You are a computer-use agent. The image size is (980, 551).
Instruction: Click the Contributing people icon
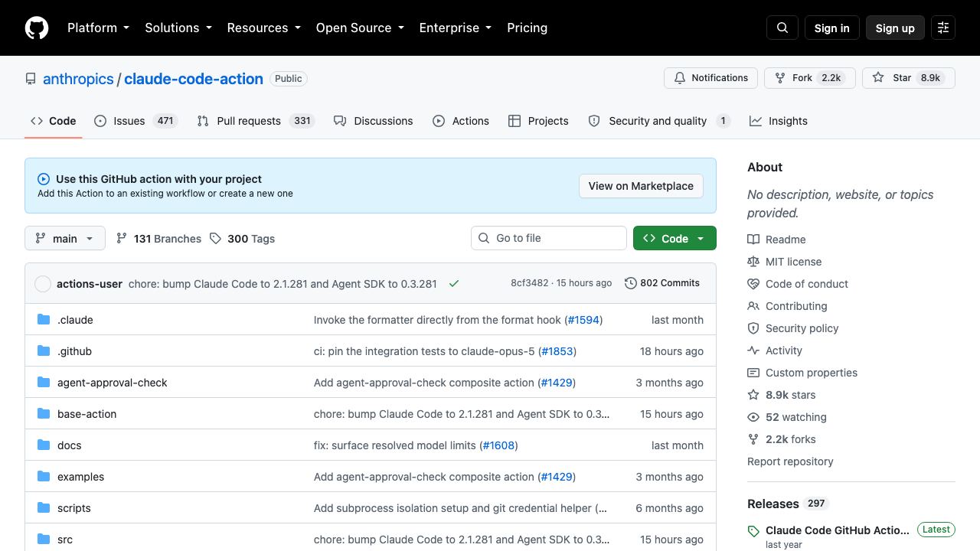point(753,306)
